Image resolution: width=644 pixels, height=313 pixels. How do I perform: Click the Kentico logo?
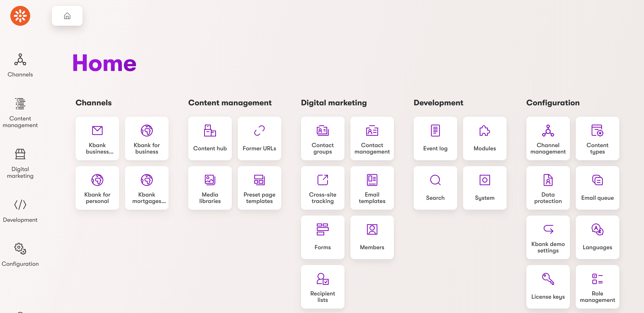(20, 16)
